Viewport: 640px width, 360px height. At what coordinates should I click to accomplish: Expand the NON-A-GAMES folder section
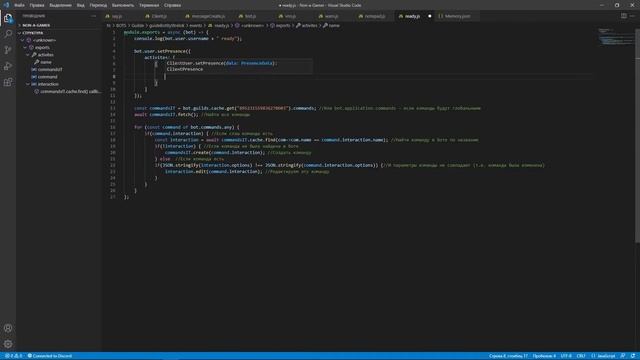pos(36,25)
